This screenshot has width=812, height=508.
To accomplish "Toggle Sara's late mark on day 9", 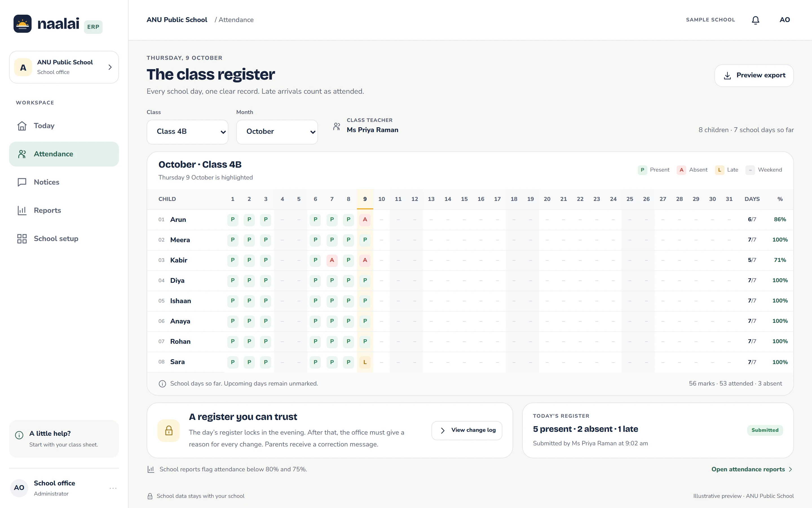I will tap(365, 362).
